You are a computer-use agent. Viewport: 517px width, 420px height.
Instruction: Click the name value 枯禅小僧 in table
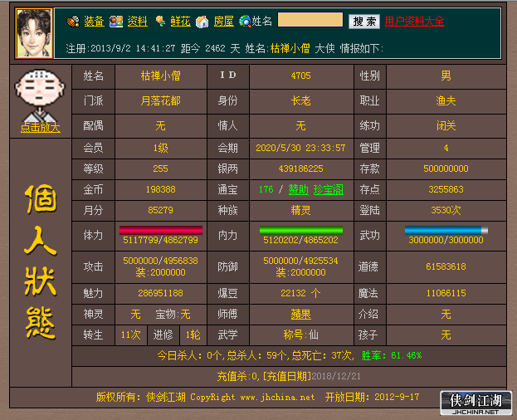point(160,76)
